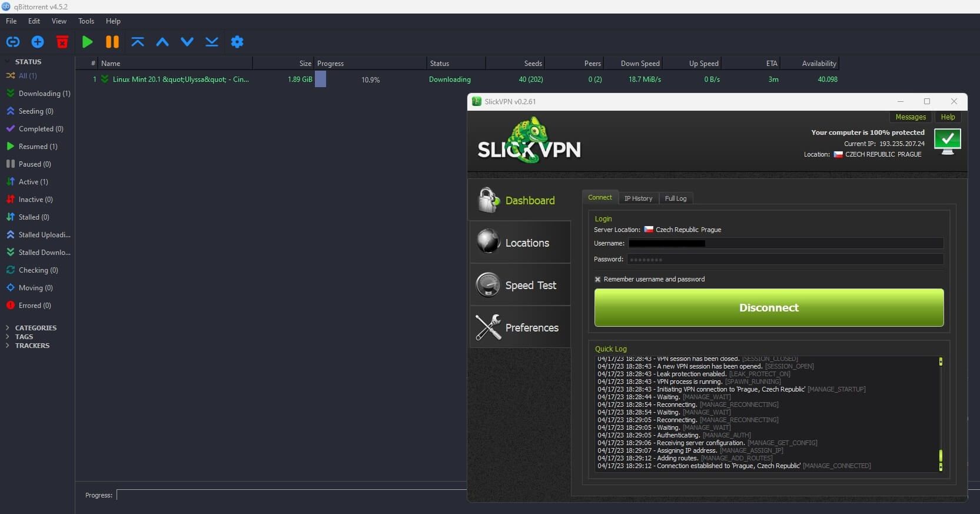
Task: Select the Stalled Downloading filter
Action: (x=38, y=253)
